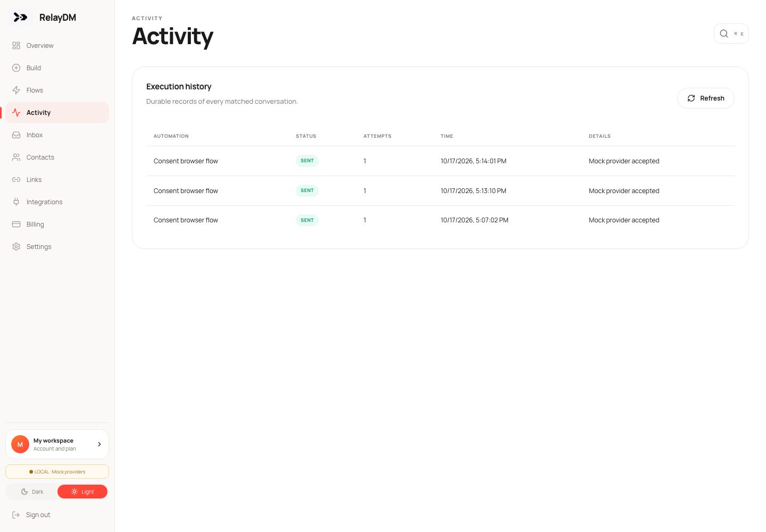The width and height of the screenshot is (766, 532).
Task: Click the LOCAL Mock providers badge
Action: (57, 472)
